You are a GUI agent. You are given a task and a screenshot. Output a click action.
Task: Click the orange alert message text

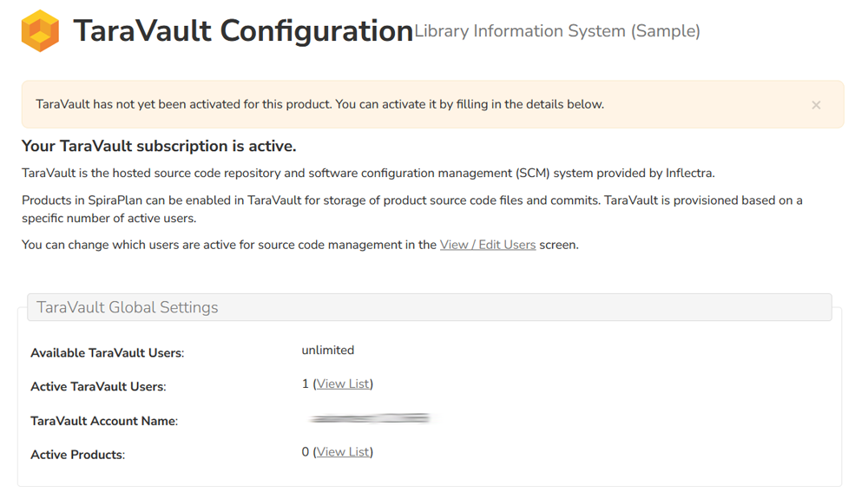(x=319, y=104)
